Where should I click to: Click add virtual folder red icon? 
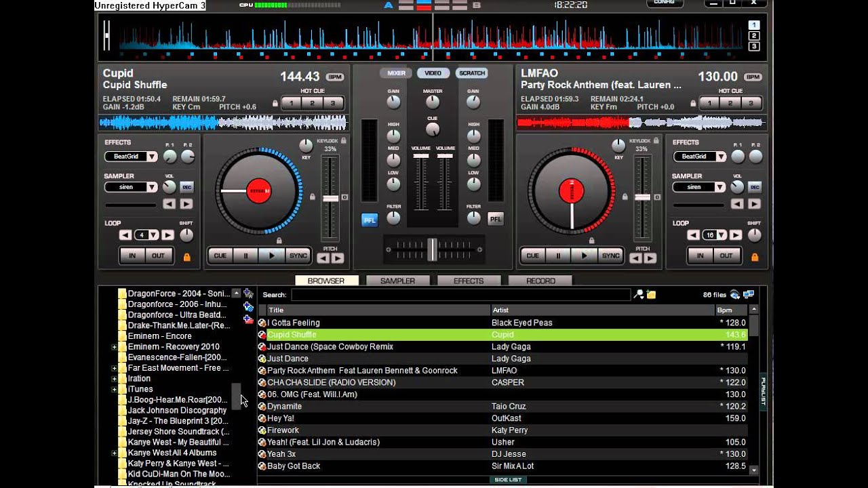248,319
